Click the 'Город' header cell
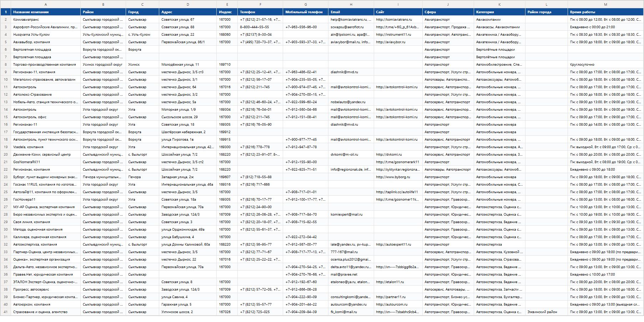Screen dimensions: 644x322 pyautogui.click(x=142, y=12)
